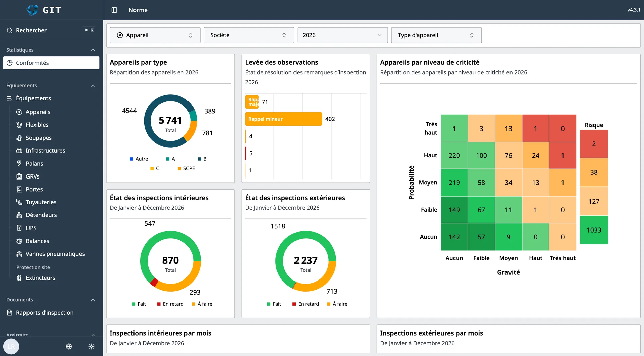Open the Balances scale icon
The height and width of the screenshot is (356, 644).
19,241
